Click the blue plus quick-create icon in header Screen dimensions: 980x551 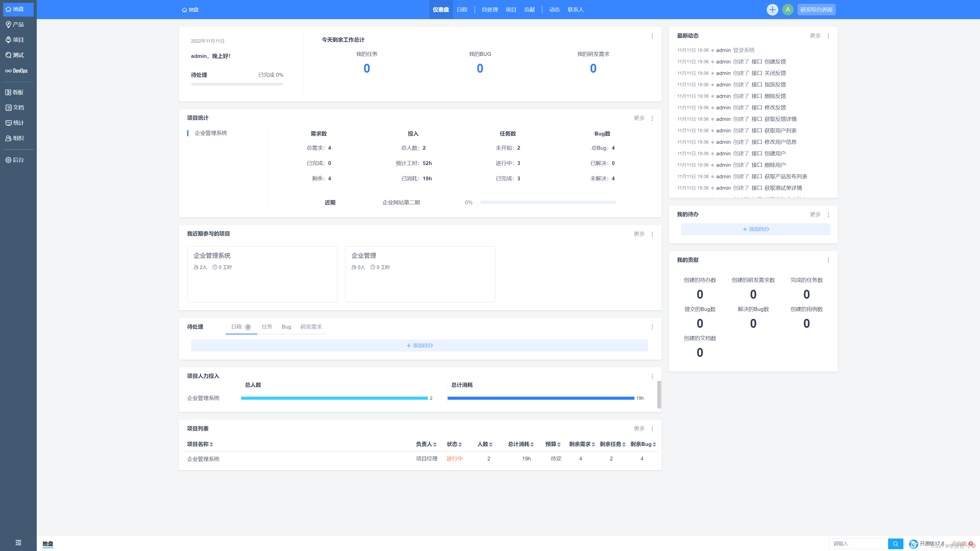772,9
